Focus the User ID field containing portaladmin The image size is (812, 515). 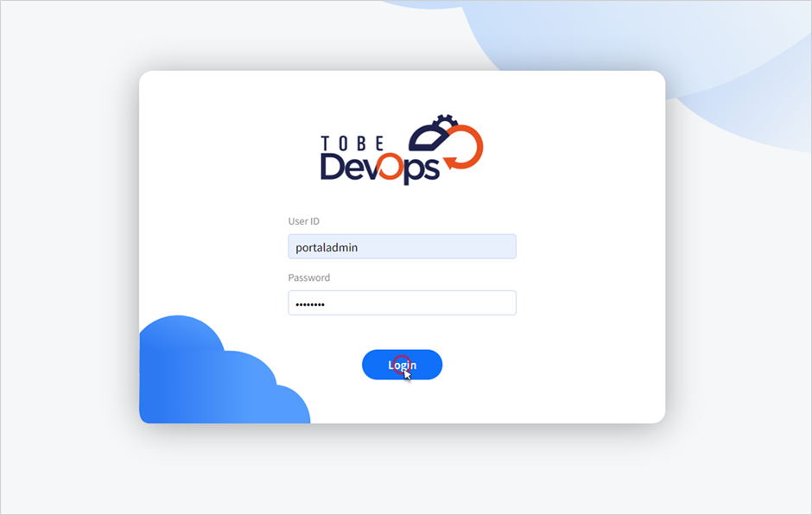click(402, 246)
